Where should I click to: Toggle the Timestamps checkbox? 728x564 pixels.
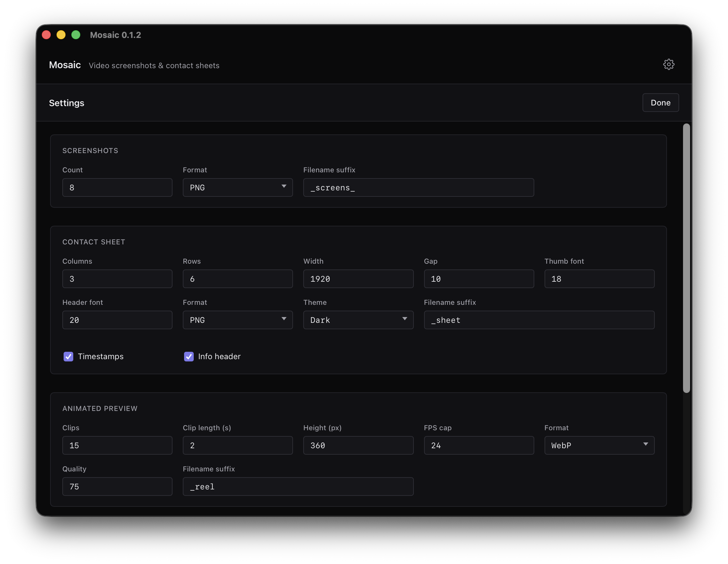68,357
